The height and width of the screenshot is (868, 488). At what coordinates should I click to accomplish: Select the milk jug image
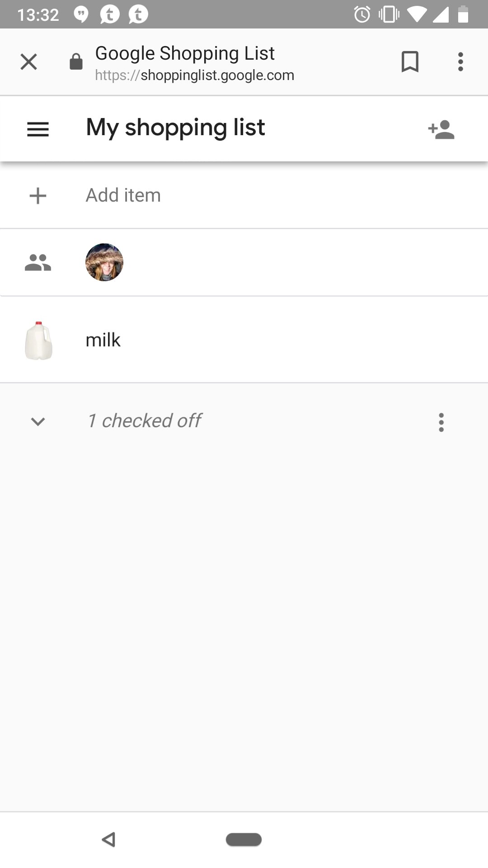38,340
